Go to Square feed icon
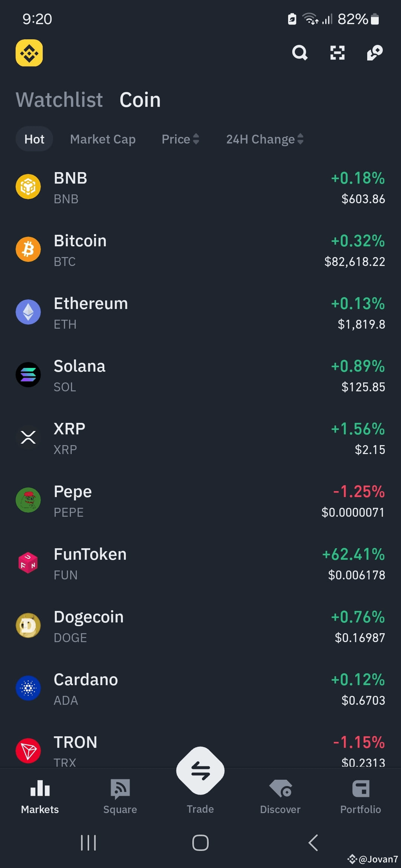Screen dimensions: 401x868 point(120,789)
